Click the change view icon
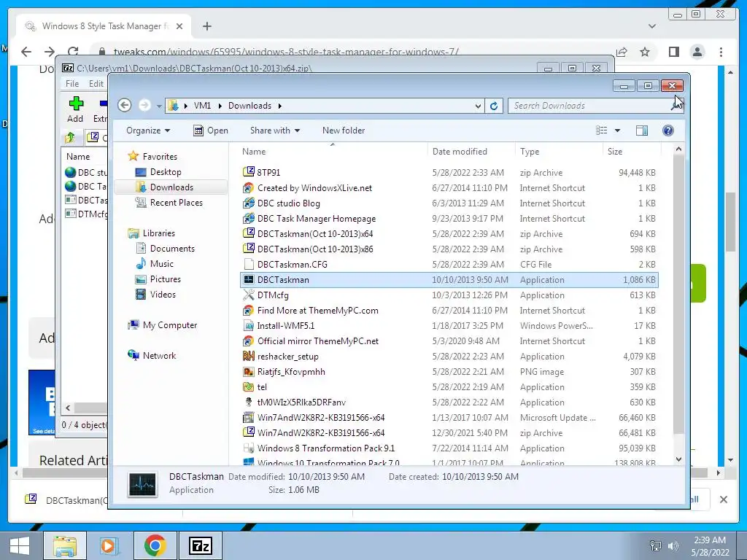This screenshot has height=560, width=747. (x=602, y=131)
